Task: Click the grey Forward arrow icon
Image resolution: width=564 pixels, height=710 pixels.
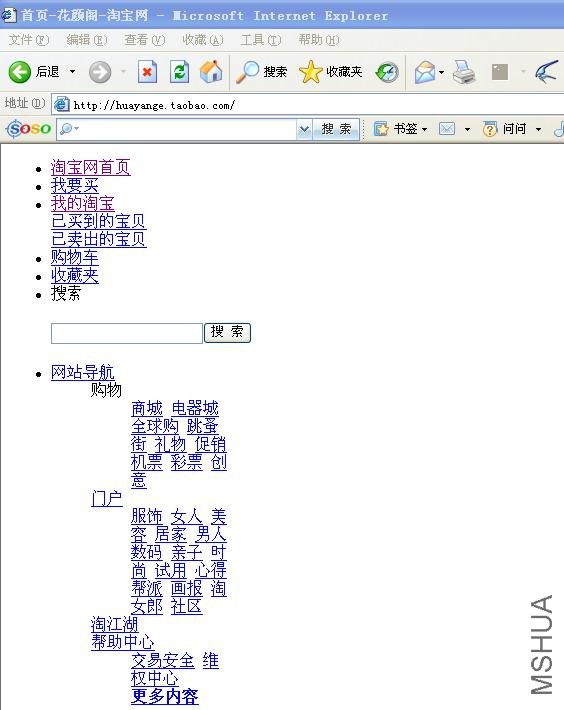Action: pyautogui.click(x=100, y=72)
